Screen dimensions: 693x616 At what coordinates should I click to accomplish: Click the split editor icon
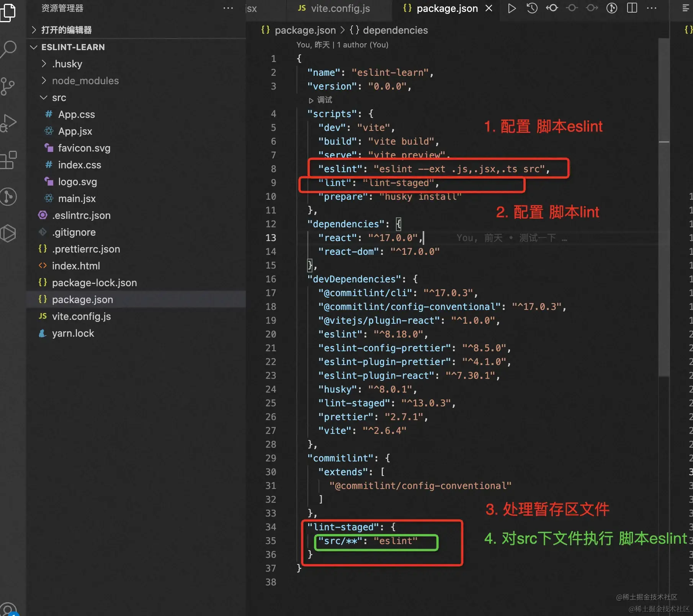coord(632,8)
